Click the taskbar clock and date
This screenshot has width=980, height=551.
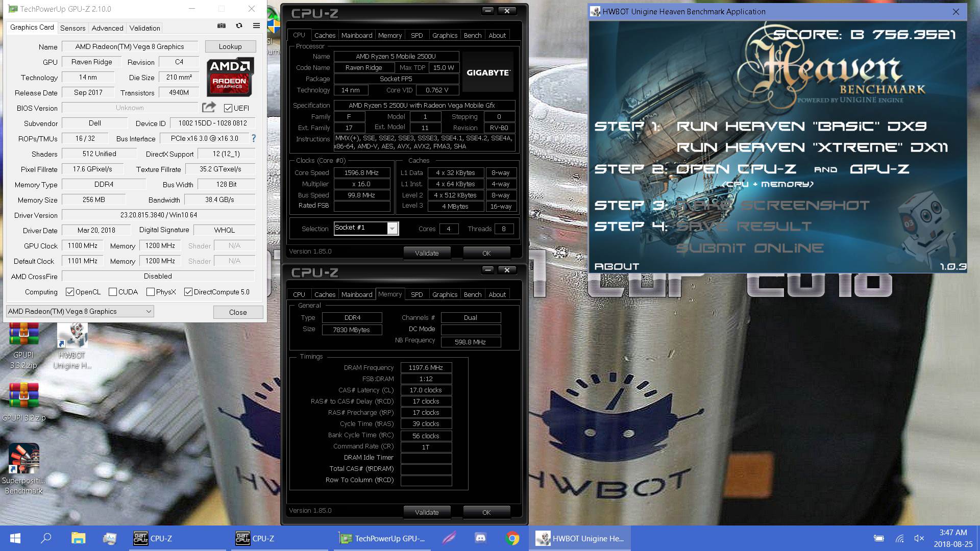click(953, 538)
